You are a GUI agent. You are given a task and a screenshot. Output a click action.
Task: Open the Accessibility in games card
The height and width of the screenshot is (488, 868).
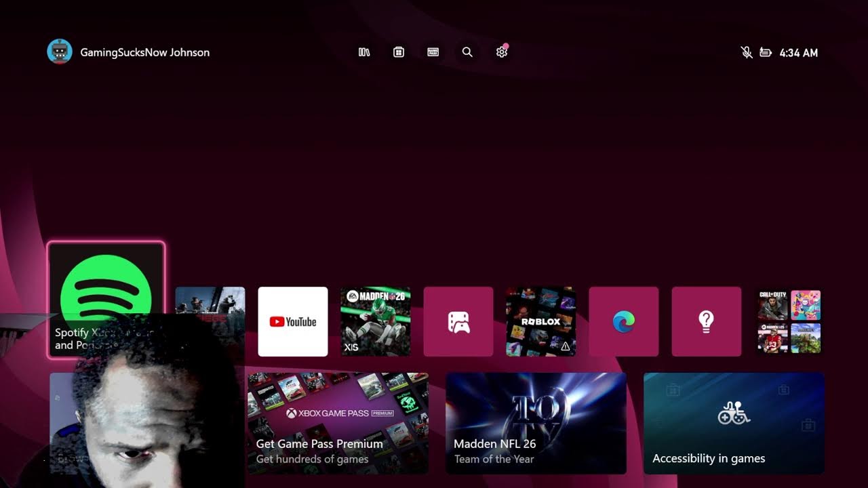click(734, 423)
